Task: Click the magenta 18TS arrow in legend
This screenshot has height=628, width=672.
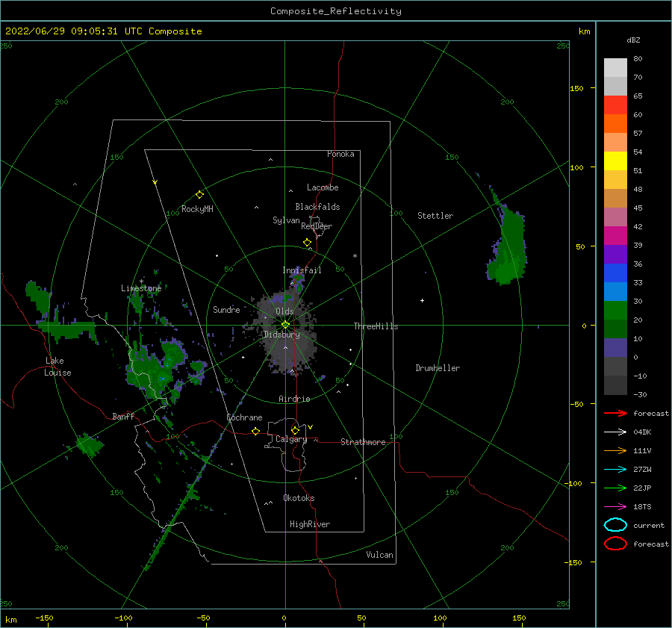Action: pos(615,507)
